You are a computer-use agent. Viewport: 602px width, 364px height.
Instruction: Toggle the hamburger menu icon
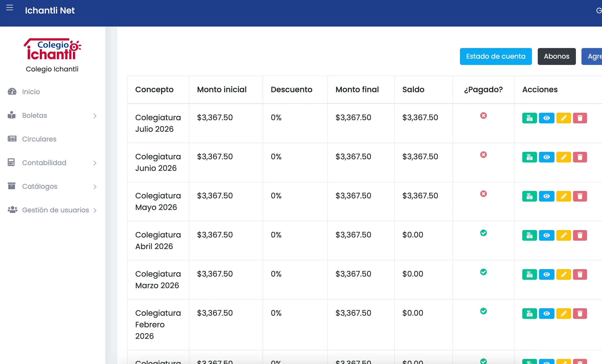click(9, 8)
